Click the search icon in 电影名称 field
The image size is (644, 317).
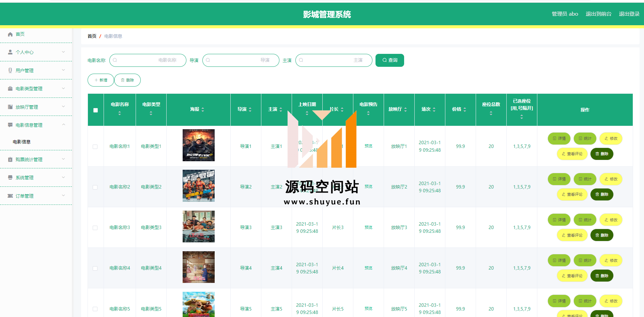[x=115, y=60]
